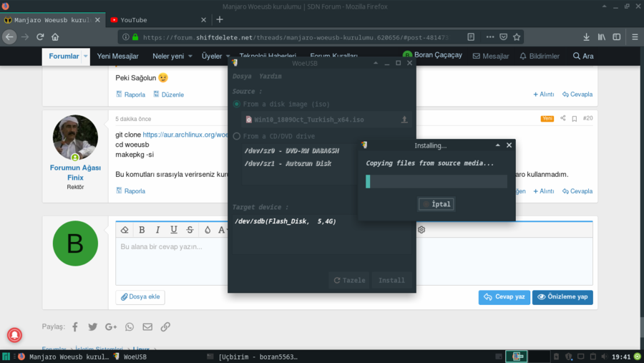Viewport: 644px width, 363px height.
Task: Reload the current forum page
Action: (40, 37)
